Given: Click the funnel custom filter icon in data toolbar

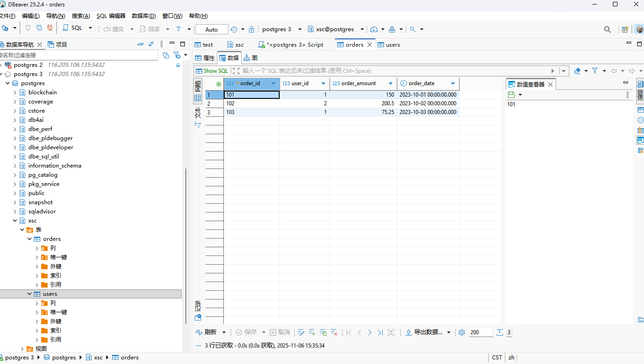Looking at the screenshot, I should pyautogui.click(x=595, y=71).
